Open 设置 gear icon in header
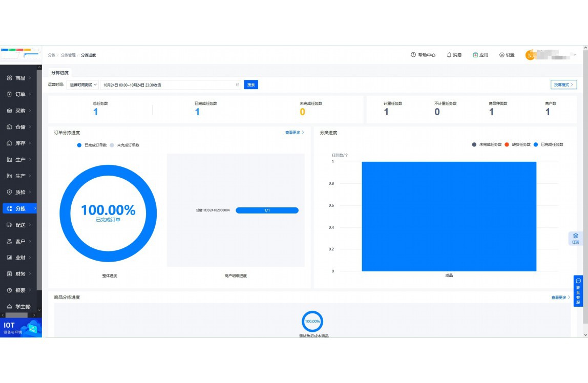588x383 pixels. [502, 55]
